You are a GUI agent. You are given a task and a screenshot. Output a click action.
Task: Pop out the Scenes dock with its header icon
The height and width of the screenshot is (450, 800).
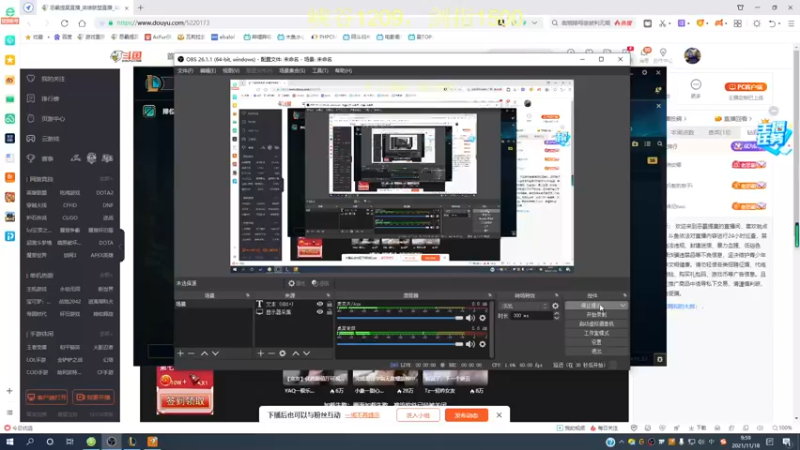247,295
